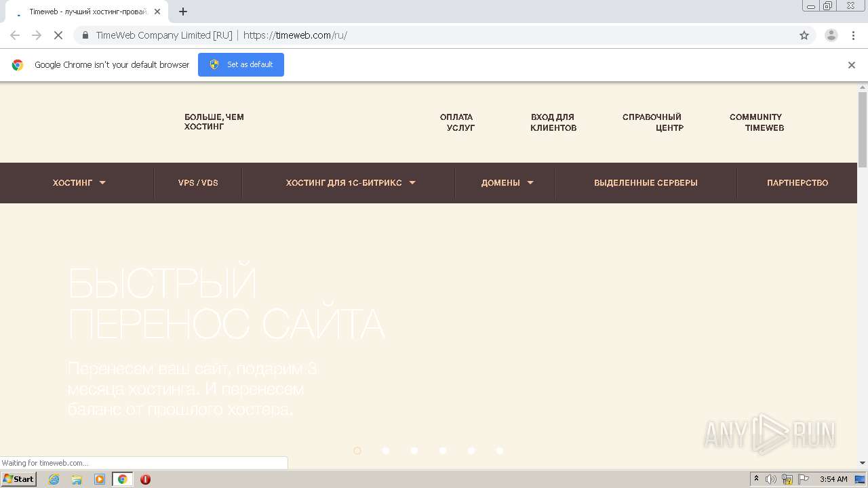This screenshot has width=868, height=488.
Task: Open Windows Explorer folder taskbar icon
Action: (x=77, y=479)
